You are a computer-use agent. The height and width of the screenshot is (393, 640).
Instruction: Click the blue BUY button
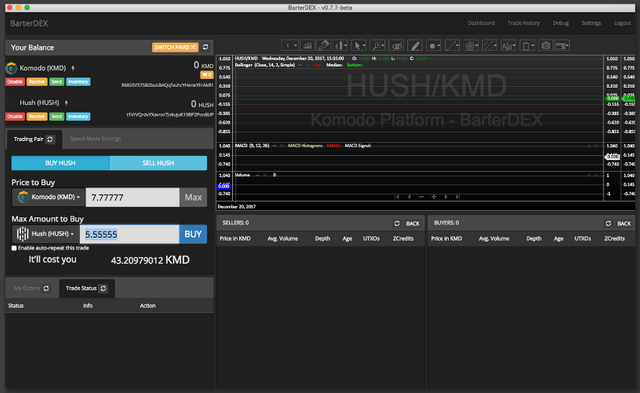(x=193, y=234)
